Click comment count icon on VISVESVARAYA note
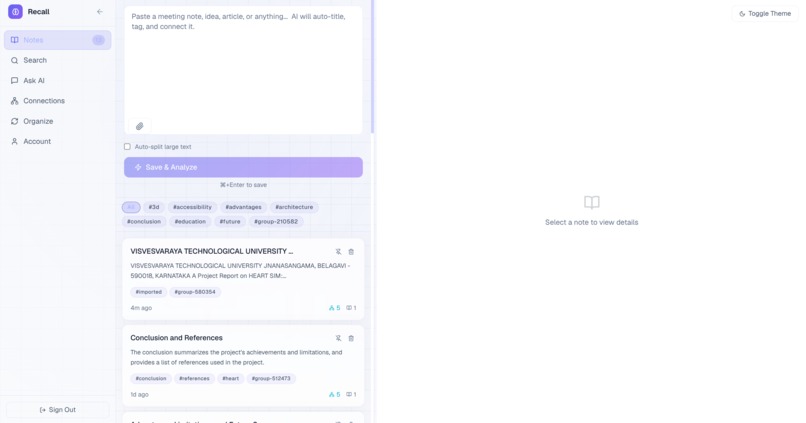The width and height of the screenshot is (806, 423). tap(351, 308)
